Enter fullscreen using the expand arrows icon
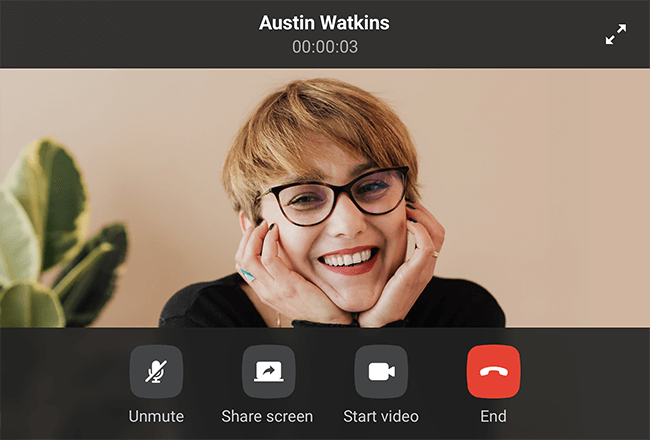 pos(616,35)
